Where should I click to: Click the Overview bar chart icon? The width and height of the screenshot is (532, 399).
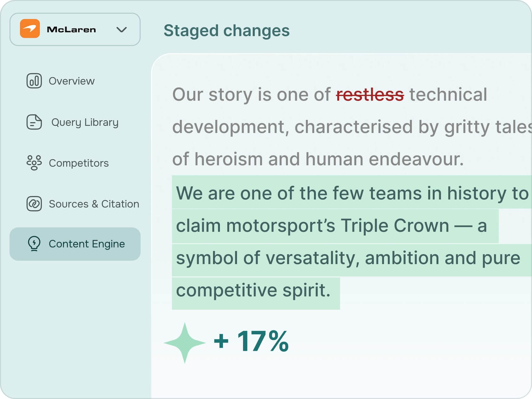pos(34,81)
